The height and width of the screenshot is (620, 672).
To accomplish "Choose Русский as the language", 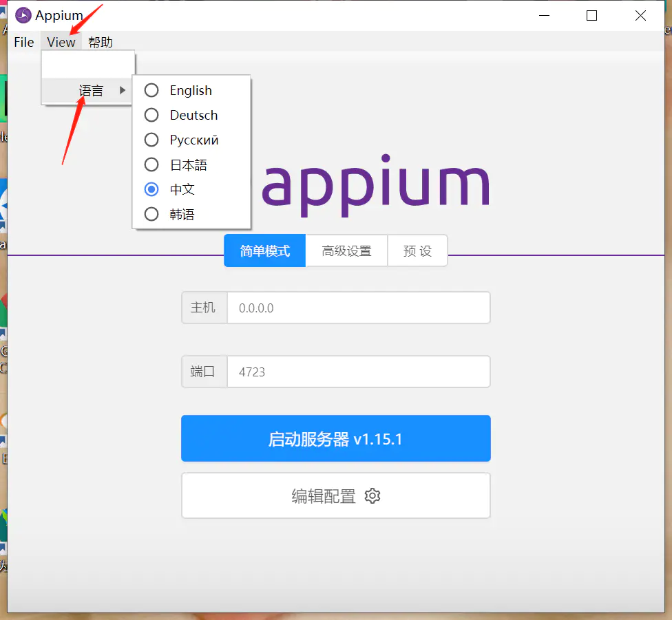I will pos(191,140).
